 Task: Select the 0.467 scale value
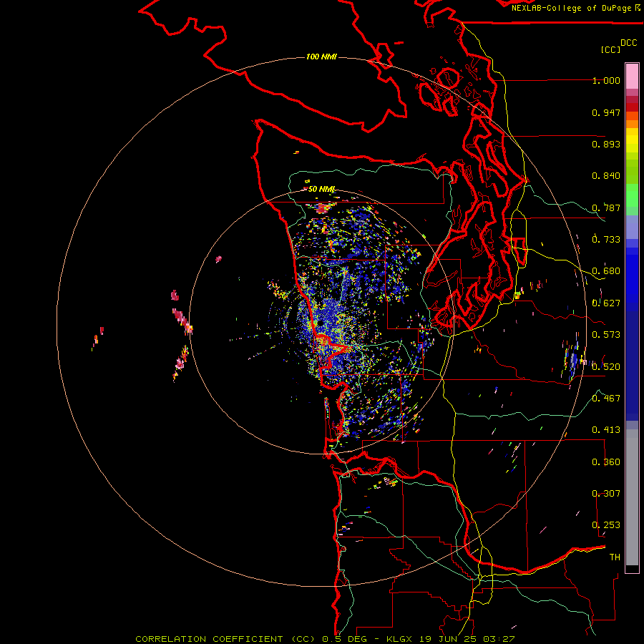tap(606, 399)
